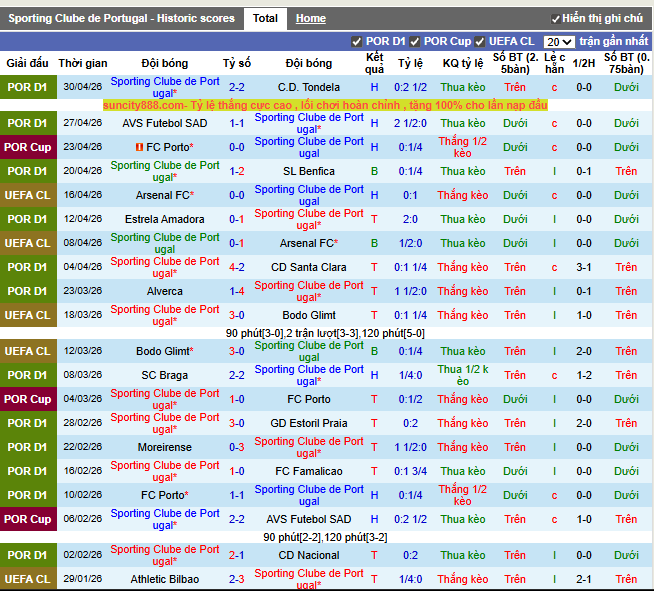Viewport: 654px width, 591px height.
Task: Open Alverca team link
Action: [165, 292]
